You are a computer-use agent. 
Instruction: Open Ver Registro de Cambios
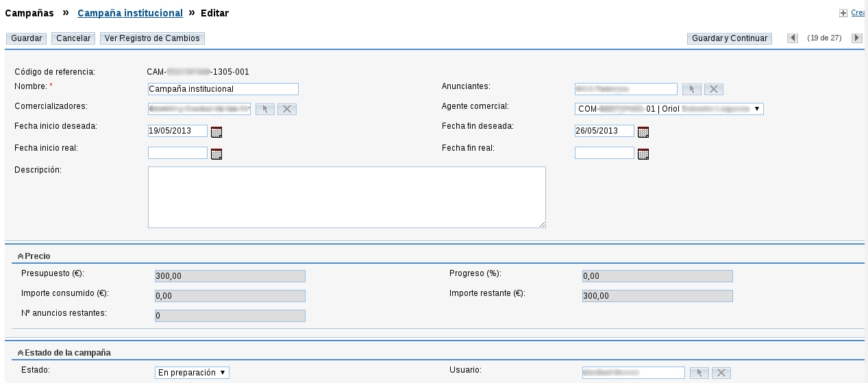tap(152, 38)
